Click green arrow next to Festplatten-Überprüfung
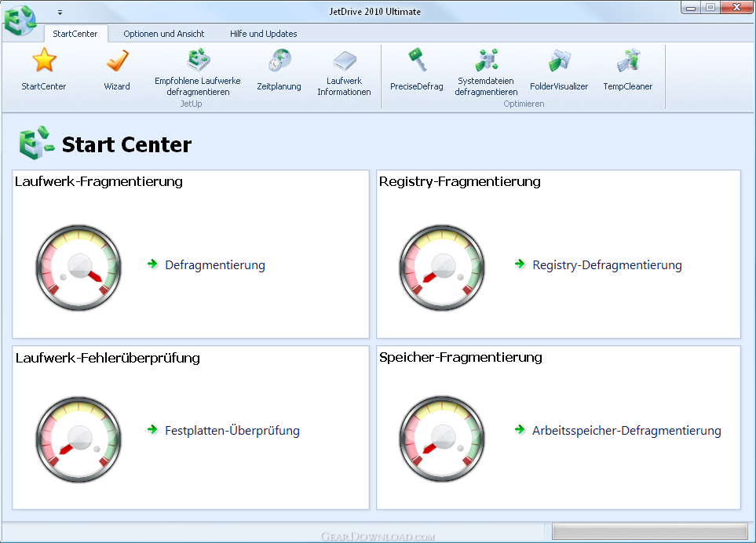The height and width of the screenshot is (543, 756). pos(152,429)
